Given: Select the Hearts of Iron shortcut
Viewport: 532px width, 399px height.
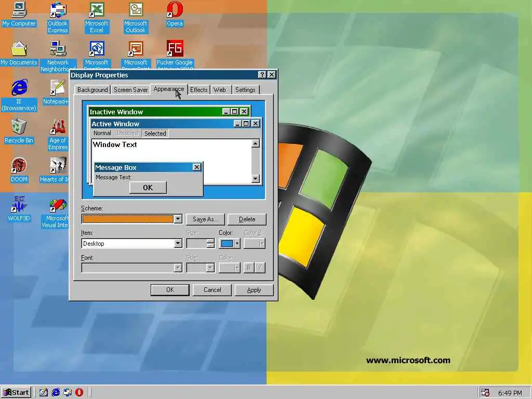Looking at the screenshot, I should tap(55, 170).
